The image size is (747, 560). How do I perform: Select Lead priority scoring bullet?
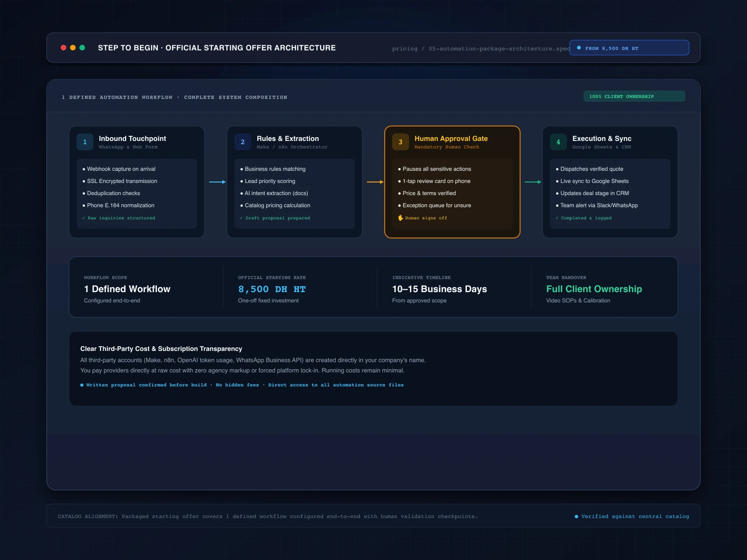tap(268, 181)
